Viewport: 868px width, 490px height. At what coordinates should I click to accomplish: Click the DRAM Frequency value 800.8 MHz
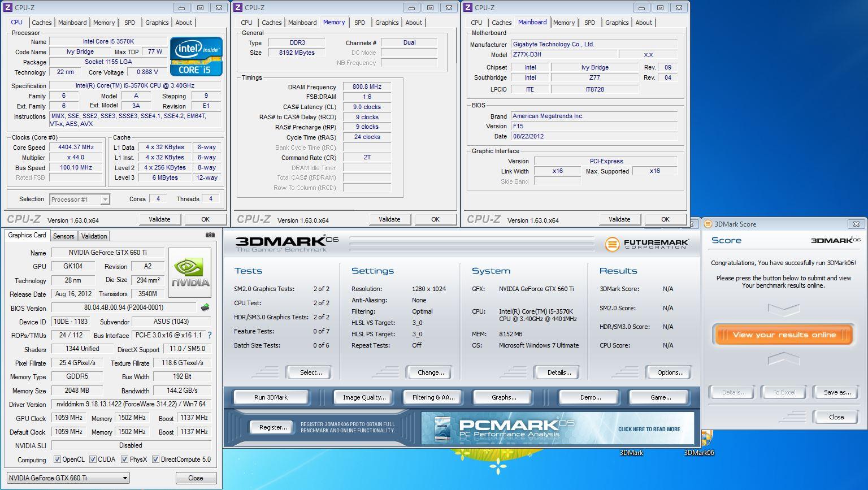[x=367, y=87]
